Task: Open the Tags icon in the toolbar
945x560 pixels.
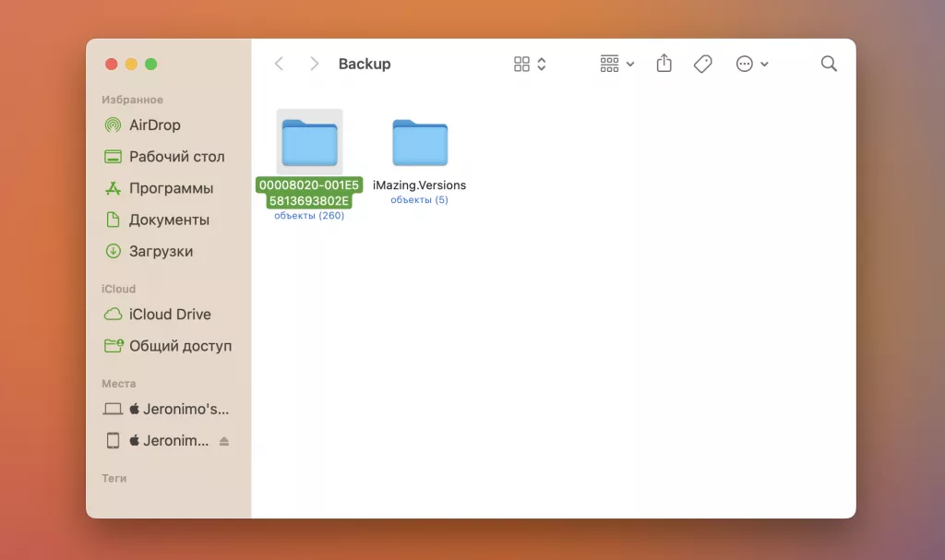Action: tap(702, 63)
